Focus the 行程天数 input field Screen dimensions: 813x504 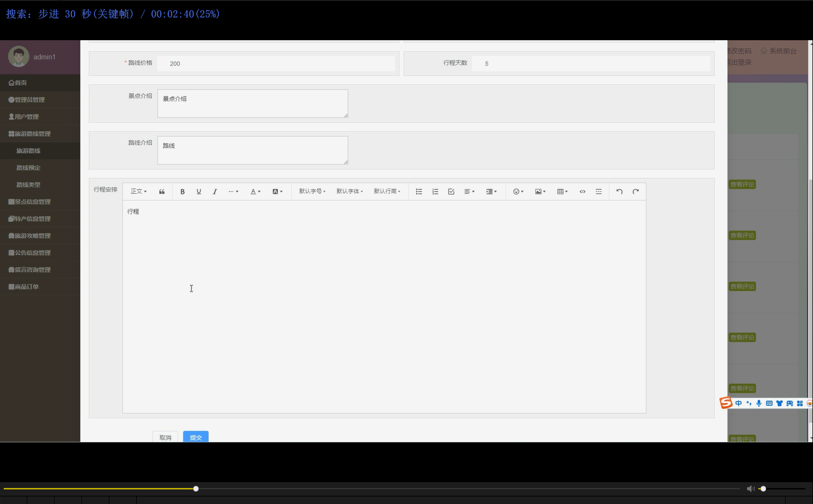click(591, 63)
